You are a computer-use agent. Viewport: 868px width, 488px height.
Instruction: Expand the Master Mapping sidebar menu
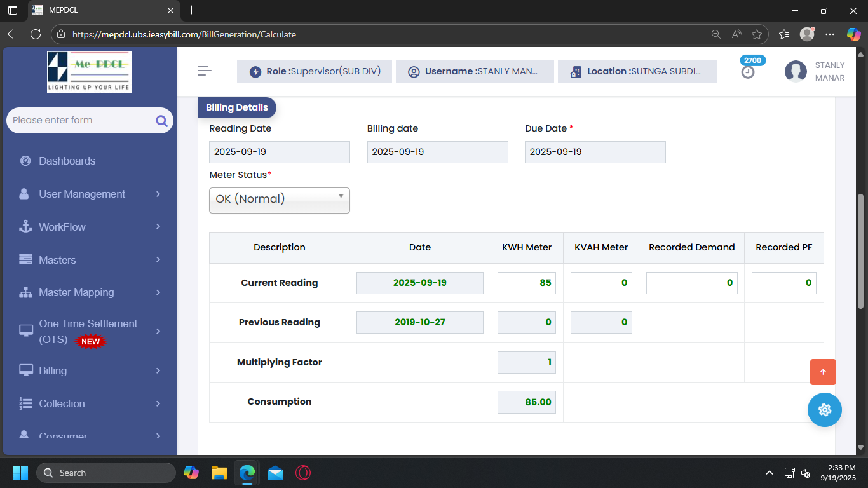89,292
